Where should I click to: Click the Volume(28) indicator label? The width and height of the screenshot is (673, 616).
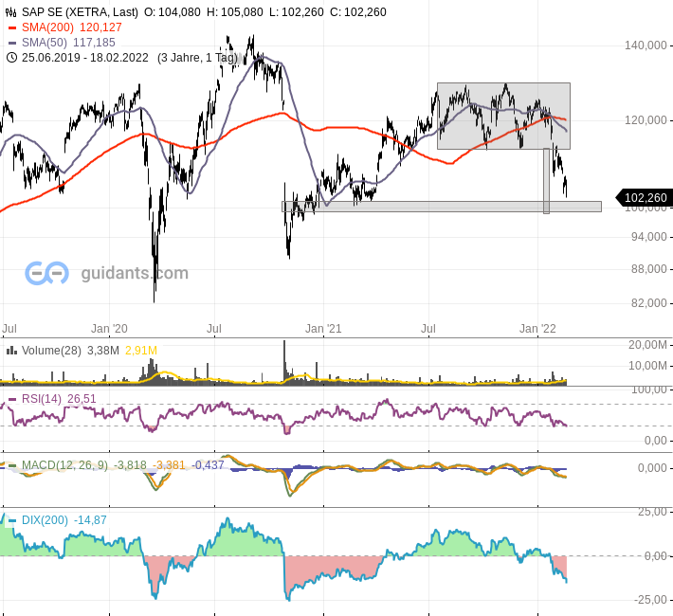tap(51, 351)
